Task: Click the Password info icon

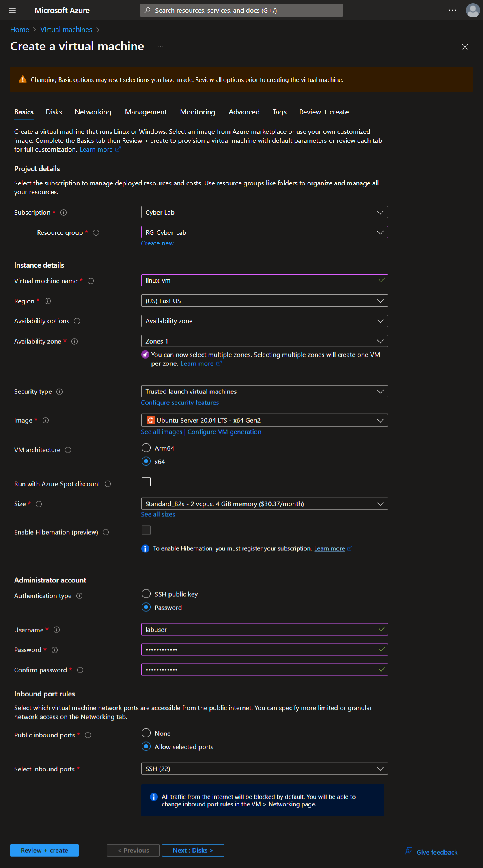Action: click(55, 650)
